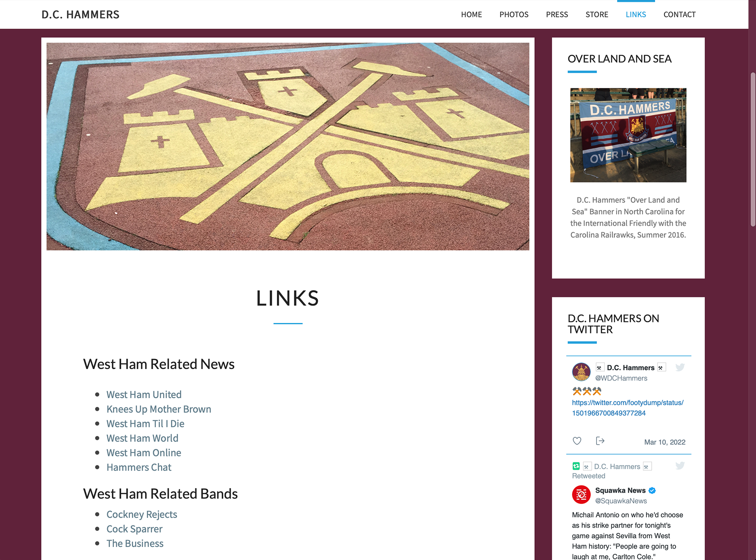Viewport: 756px width, 560px height.
Task: Click Squawka News verified badge
Action: click(x=652, y=490)
